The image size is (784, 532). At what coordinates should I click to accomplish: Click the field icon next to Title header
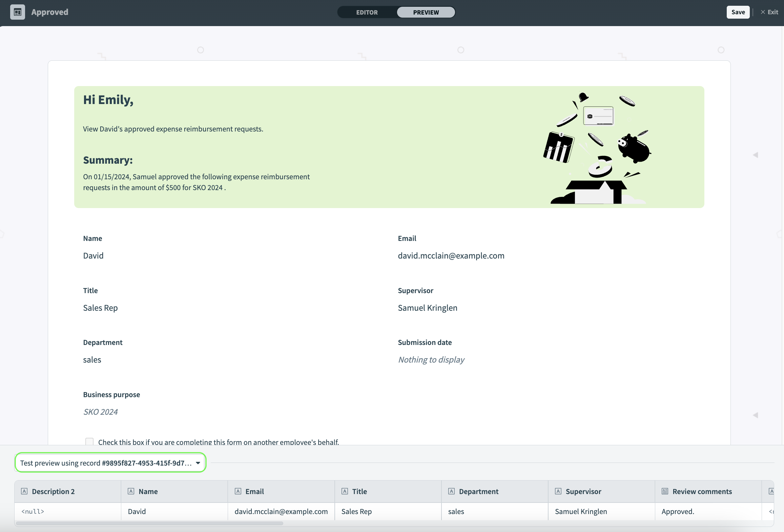[345, 491]
